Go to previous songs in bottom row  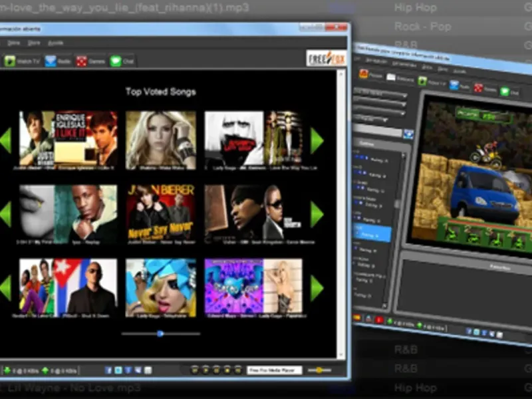tap(6, 288)
